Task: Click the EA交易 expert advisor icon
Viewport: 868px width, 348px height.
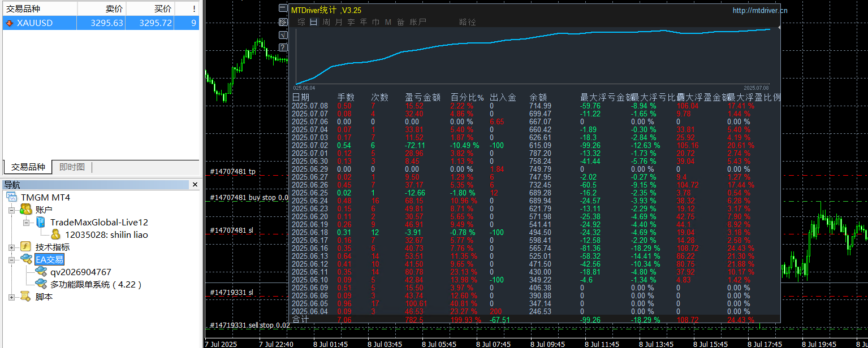Action: pyautogui.click(x=26, y=259)
